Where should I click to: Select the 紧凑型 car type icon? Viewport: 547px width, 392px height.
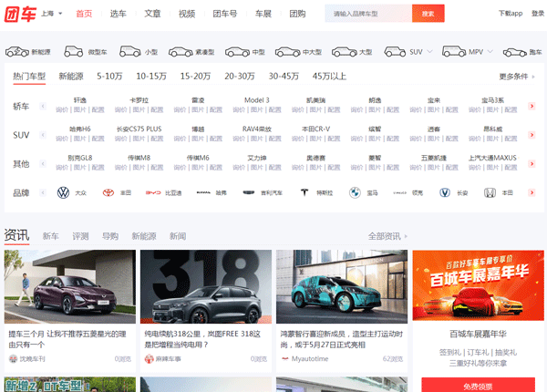pyautogui.click(x=181, y=52)
